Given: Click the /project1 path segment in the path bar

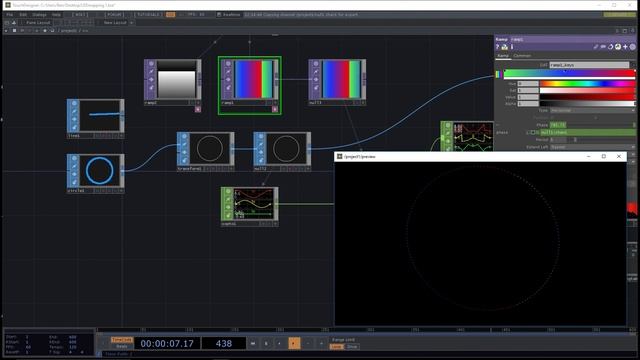Looking at the screenshot, I should click(68, 31).
